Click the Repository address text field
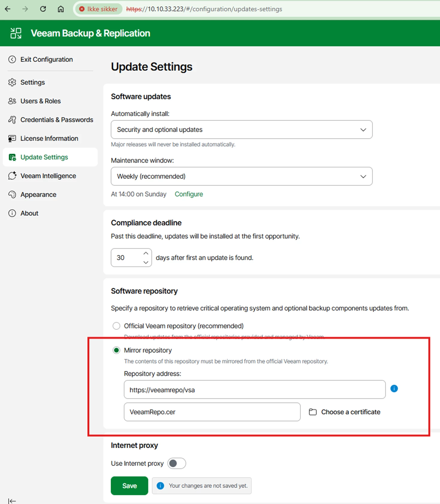The image size is (440, 504). 254,390
